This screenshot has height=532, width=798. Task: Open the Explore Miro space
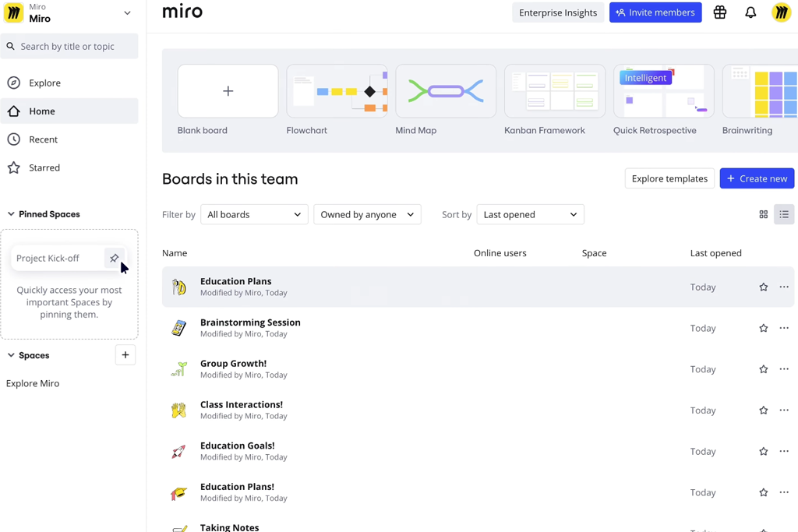[x=33, y=383]
